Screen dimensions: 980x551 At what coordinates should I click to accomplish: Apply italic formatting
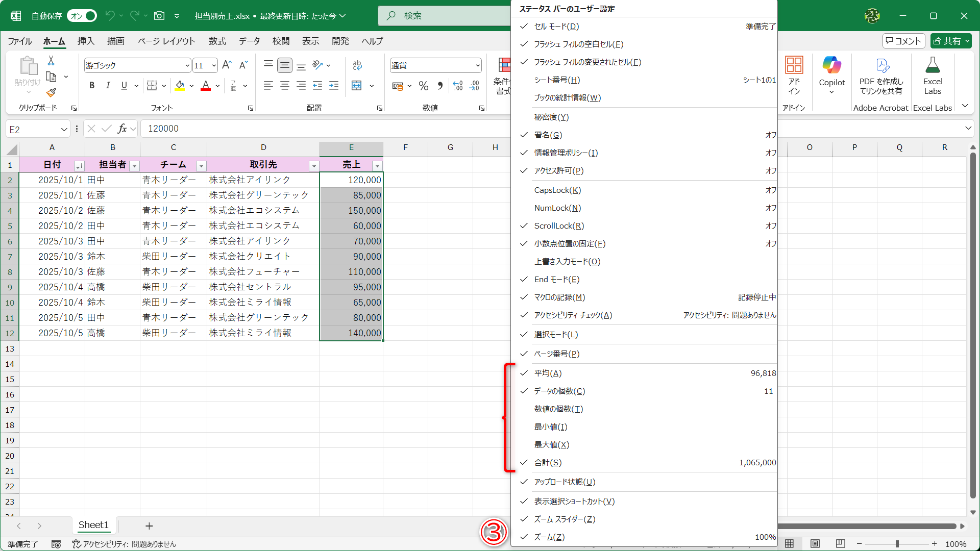(x=108, y=85)
